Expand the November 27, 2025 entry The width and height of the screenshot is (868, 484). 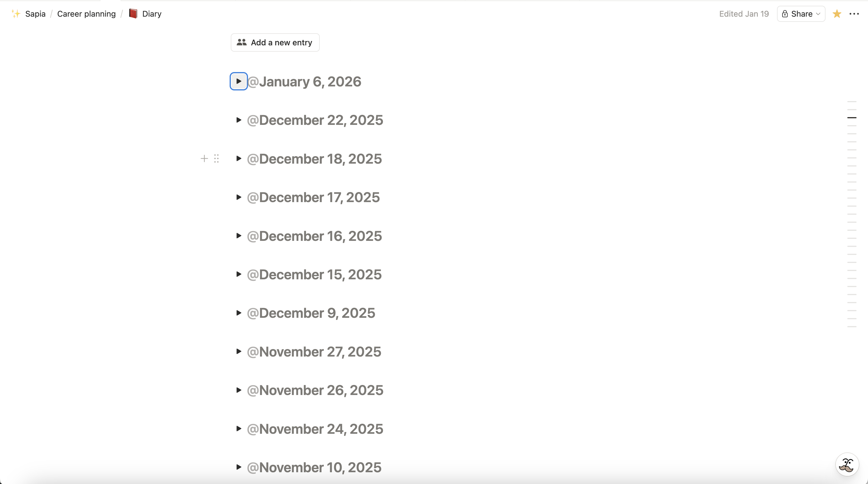(x=239, y=352)
